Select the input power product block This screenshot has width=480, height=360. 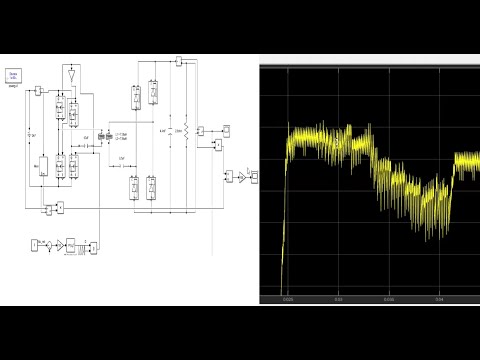click(x=60, y=207)
